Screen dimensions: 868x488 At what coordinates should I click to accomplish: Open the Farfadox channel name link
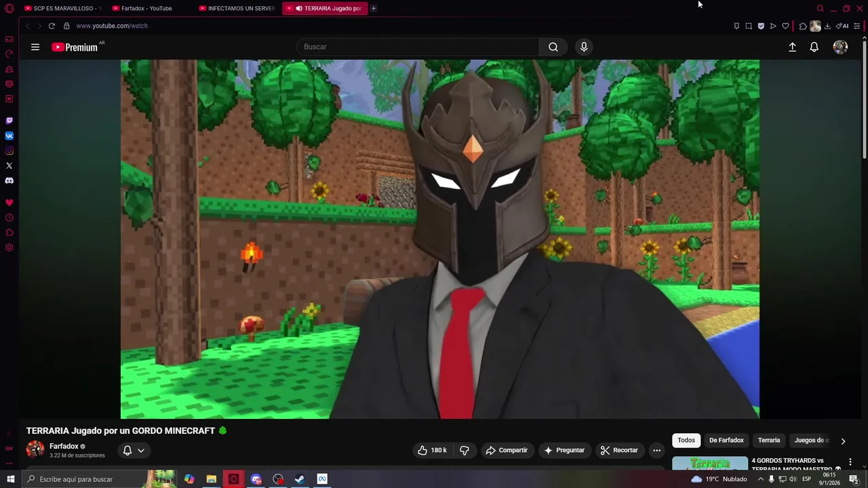64,446
